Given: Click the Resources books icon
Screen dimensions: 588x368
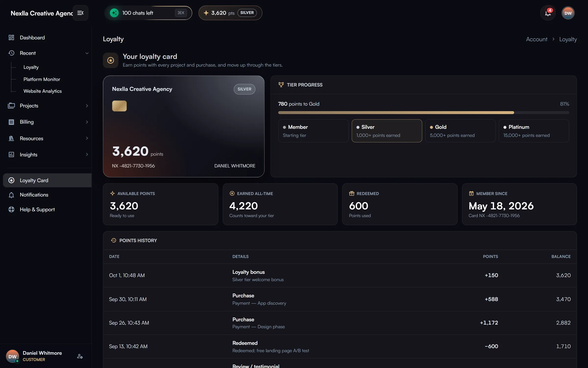Looking at the screenshot, I should point(11,138).
